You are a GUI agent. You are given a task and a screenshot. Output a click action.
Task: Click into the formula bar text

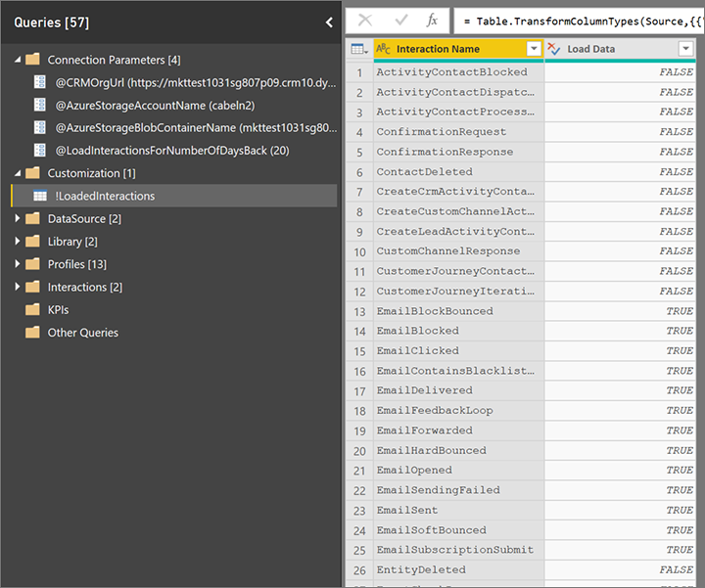583,22
